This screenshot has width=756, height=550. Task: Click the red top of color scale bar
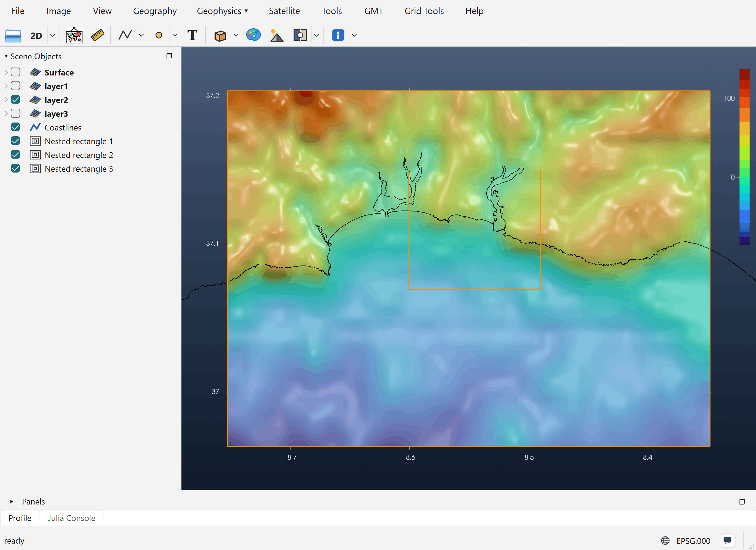(x=744, y=75)
